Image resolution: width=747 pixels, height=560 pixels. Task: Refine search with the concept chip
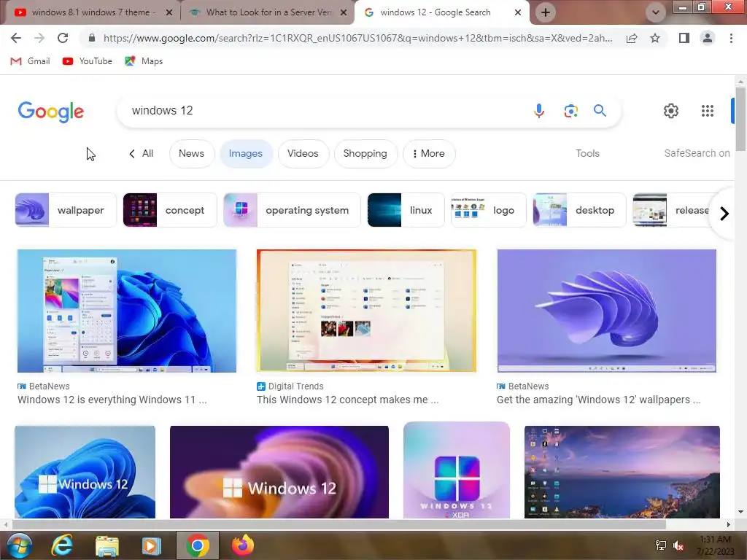[x=170, y=210]
